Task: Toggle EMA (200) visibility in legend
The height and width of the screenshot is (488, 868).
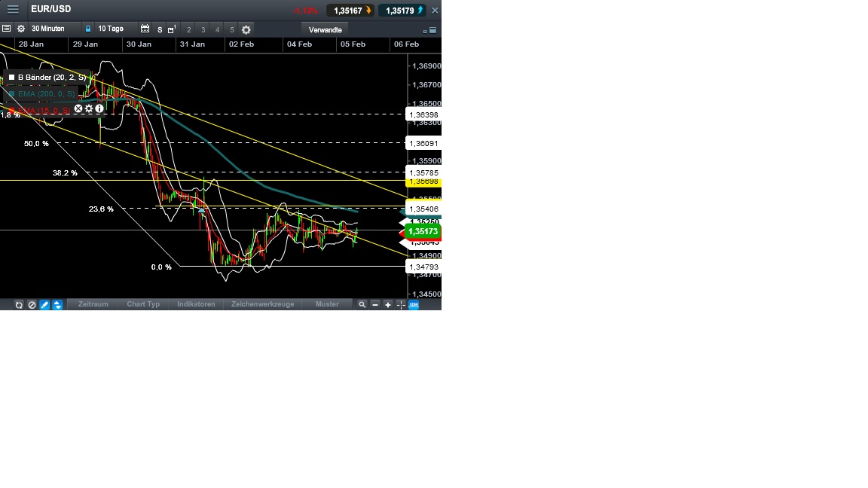Action: click(x=11, y=93)
